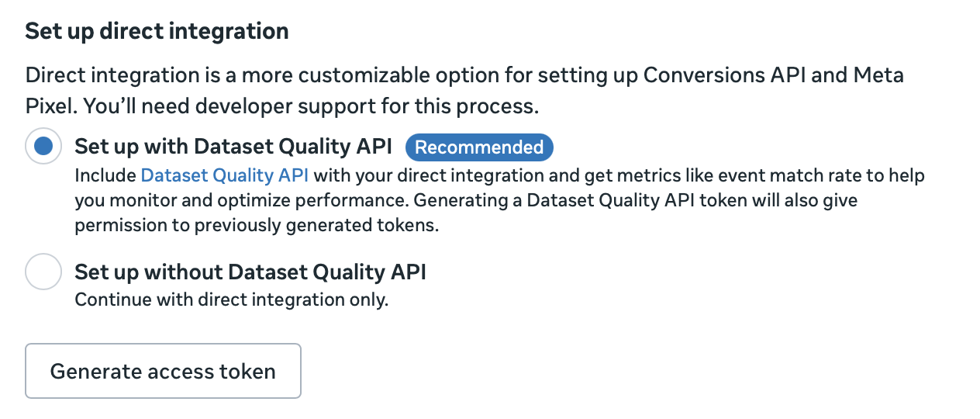Click the "Set up direct integration" heading

coord(157,31)
